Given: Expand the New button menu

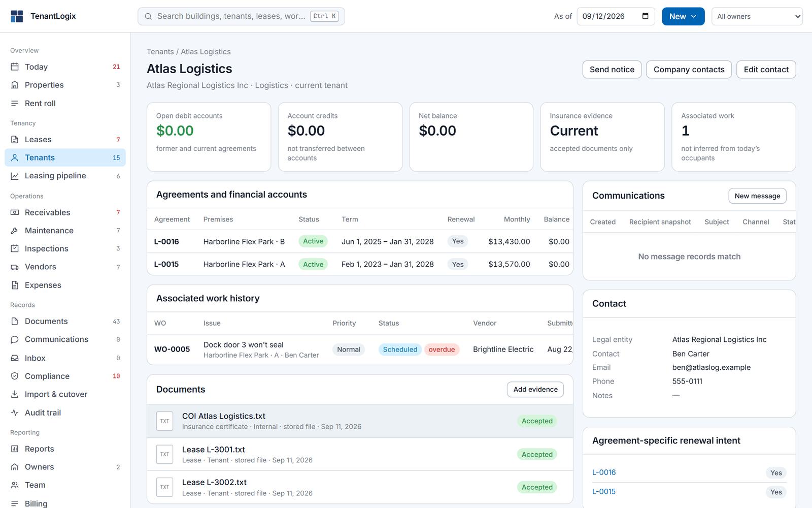Looking at the screenshot, I should coord(683,16).
